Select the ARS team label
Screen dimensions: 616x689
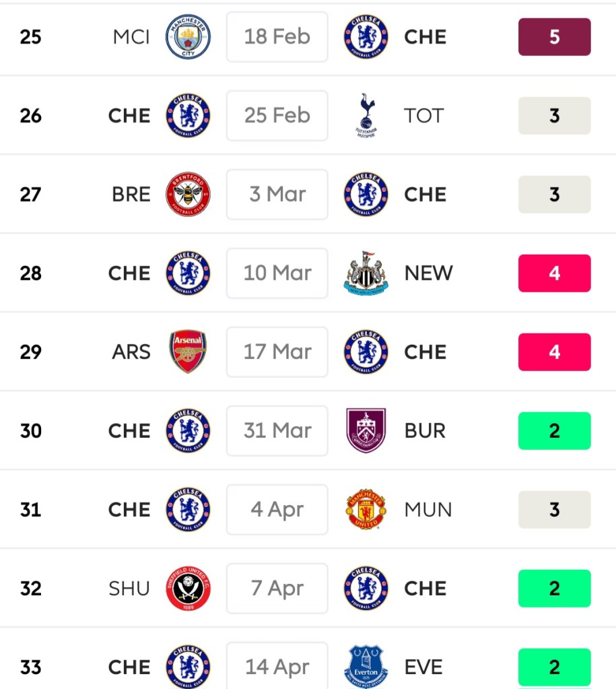click(131, 352)
